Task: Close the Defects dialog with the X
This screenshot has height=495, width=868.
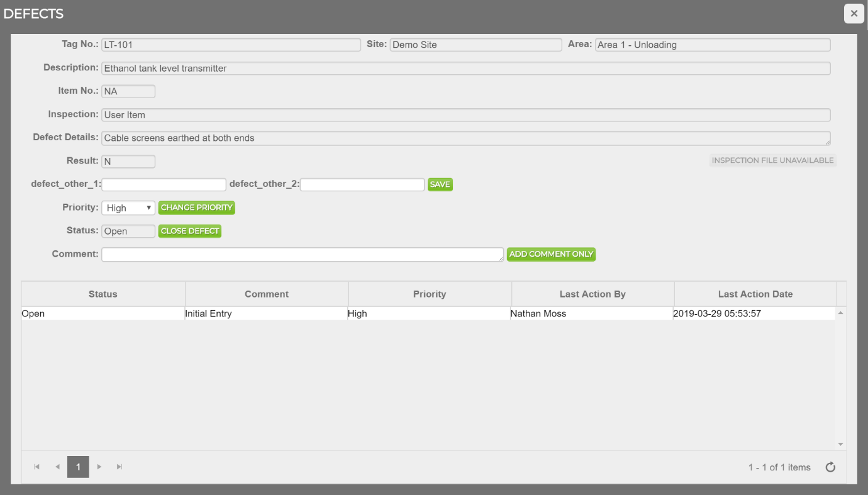Action: [854, 14]
